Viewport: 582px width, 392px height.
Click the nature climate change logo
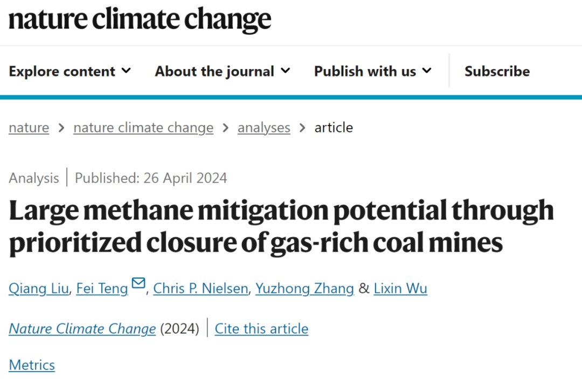tap(140, 20)
